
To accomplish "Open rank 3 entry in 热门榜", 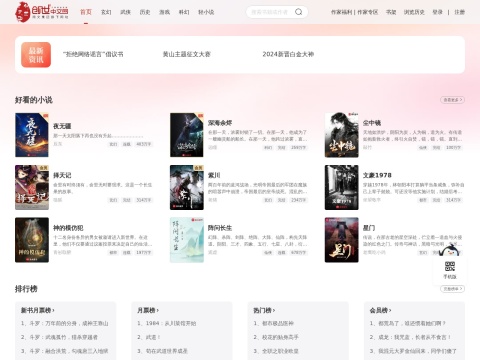I will 276,351.
